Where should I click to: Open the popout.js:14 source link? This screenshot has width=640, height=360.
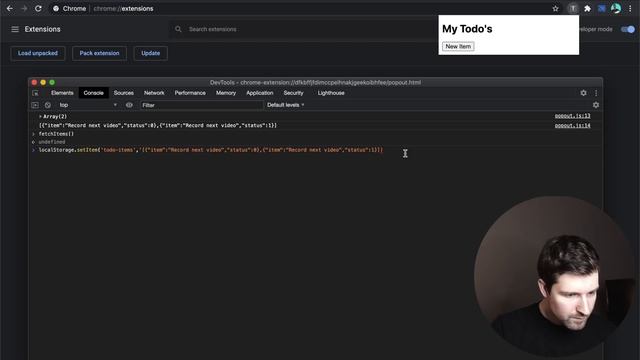click(572, 126)
